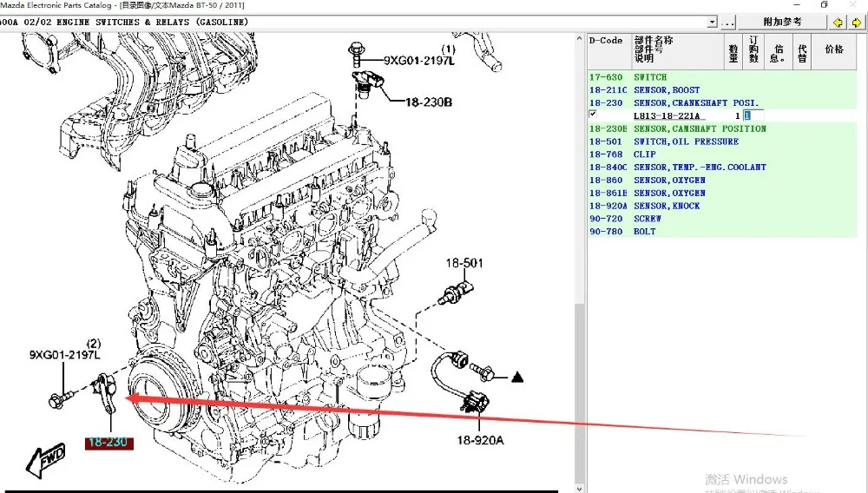Select 18-230B SENSOR, CAMSHAFT POSITION row
The height and width of the screenshot is (493, 868).
point(722,128)
